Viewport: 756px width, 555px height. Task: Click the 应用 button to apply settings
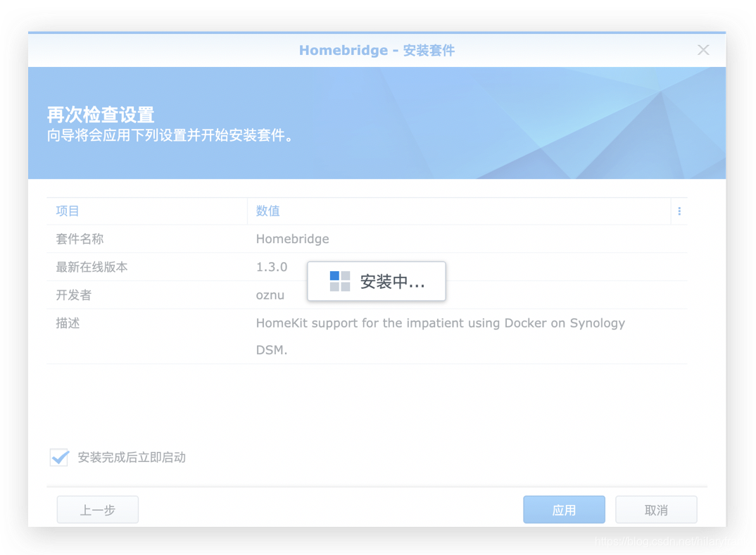[x=564, y=509]
